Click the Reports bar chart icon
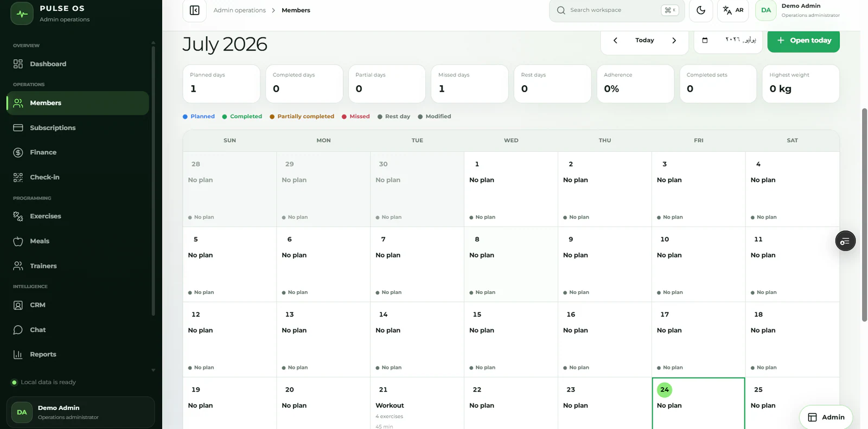Image resolution: width=868 pixels, height=429 pixels. pyautogui.click(x=18, y=355)
